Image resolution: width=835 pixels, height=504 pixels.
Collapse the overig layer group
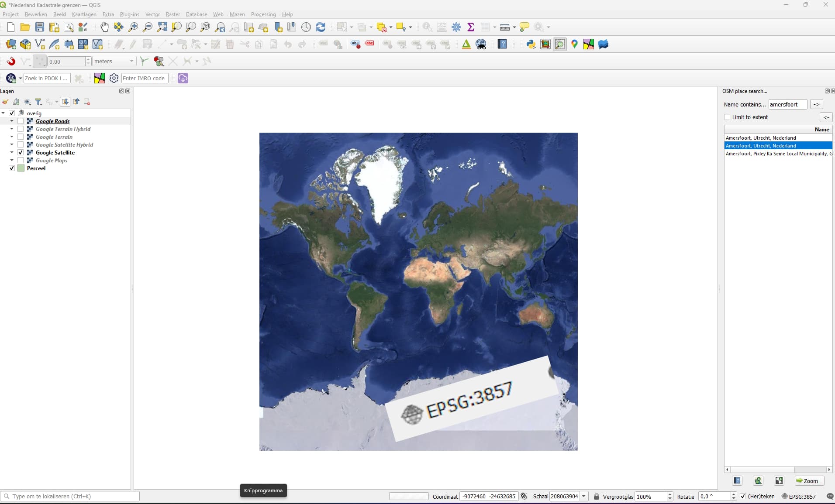[x=3, y=113]
